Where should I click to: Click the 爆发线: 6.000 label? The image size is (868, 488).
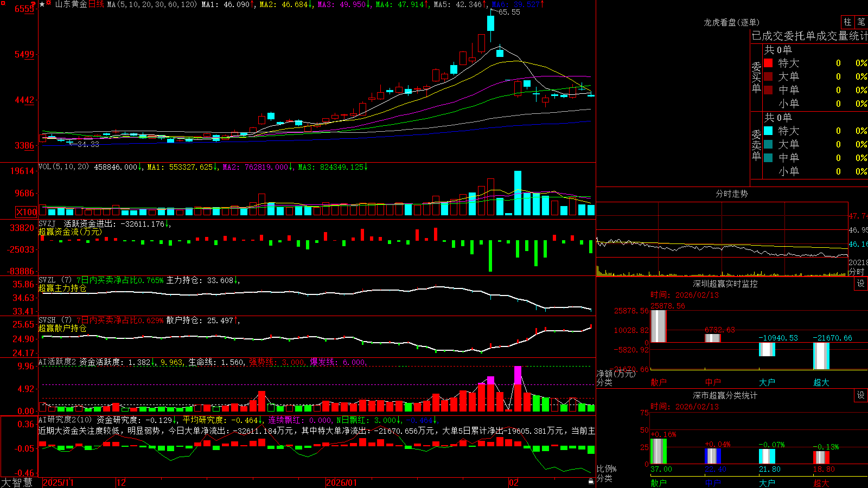tap(338, 362)
